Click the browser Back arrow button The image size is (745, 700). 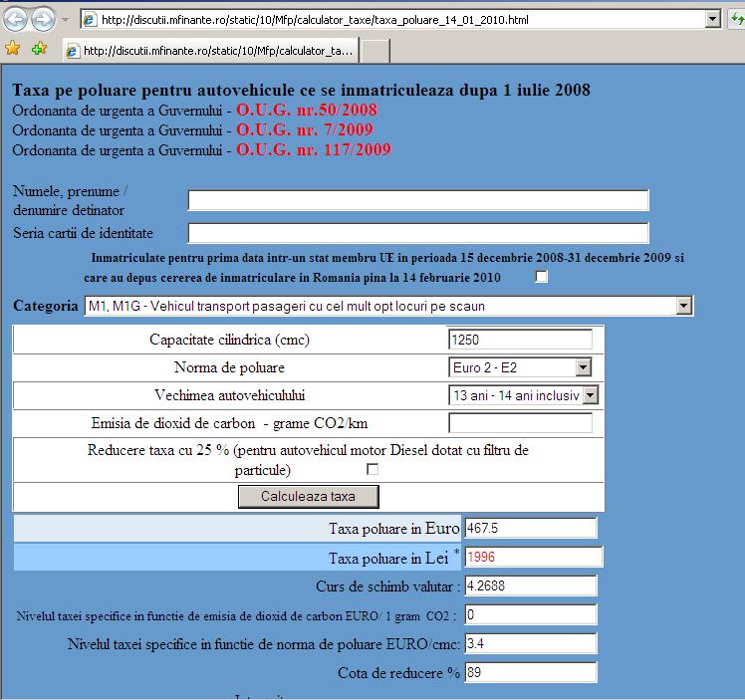[x=17, y=19]
